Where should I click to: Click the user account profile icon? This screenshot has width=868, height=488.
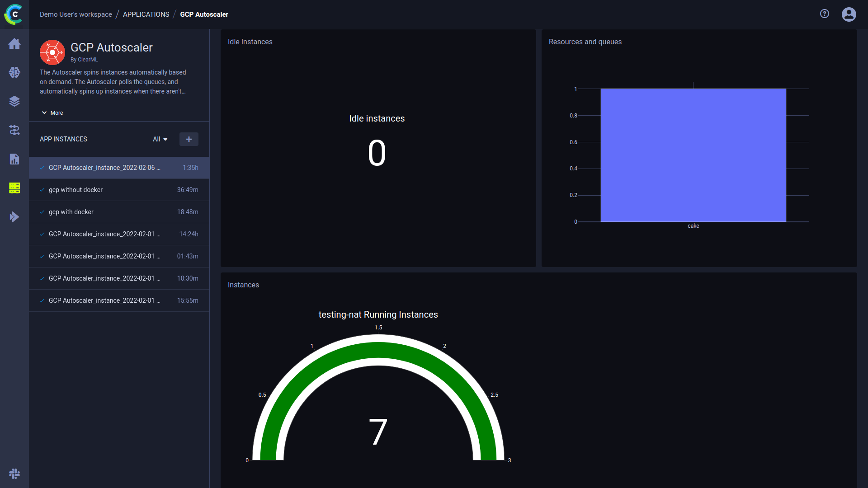[849, 14]
